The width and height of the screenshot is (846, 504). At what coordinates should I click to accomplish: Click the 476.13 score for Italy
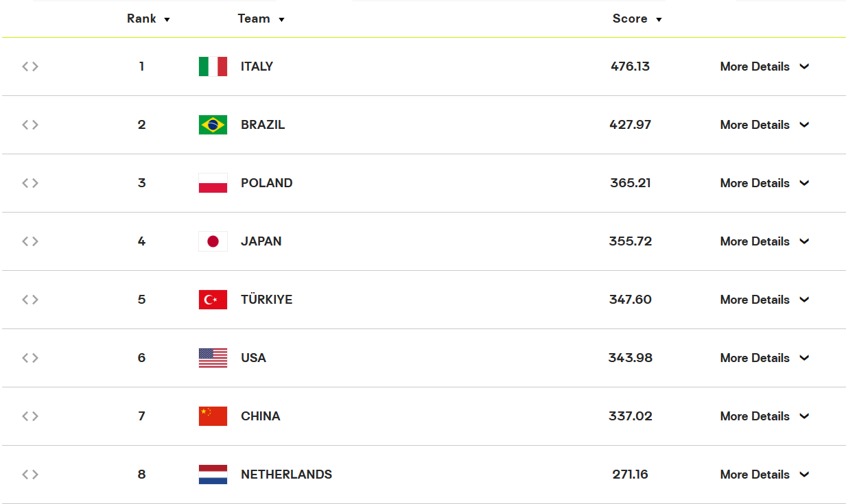coord(630,67)
